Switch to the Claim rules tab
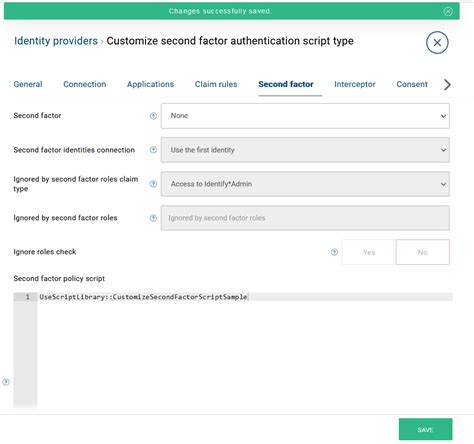 coord(216,84)
